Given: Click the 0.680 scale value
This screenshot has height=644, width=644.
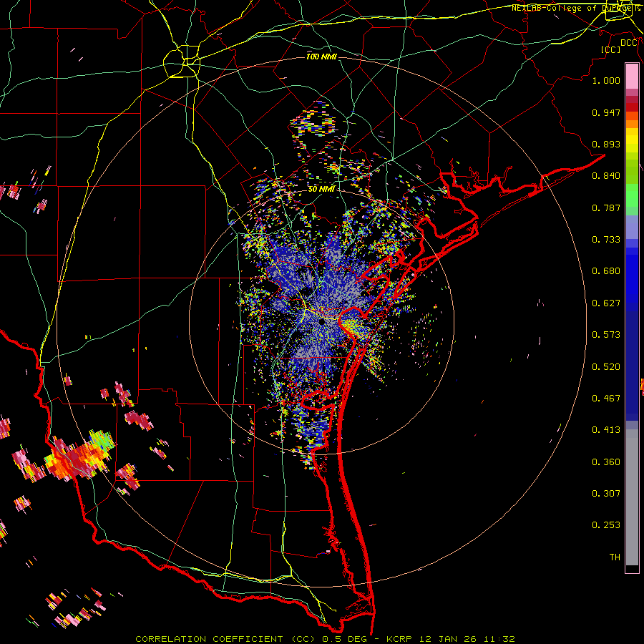Looking at the screenshot, I should pyautogui.click(x=606, y=271).
